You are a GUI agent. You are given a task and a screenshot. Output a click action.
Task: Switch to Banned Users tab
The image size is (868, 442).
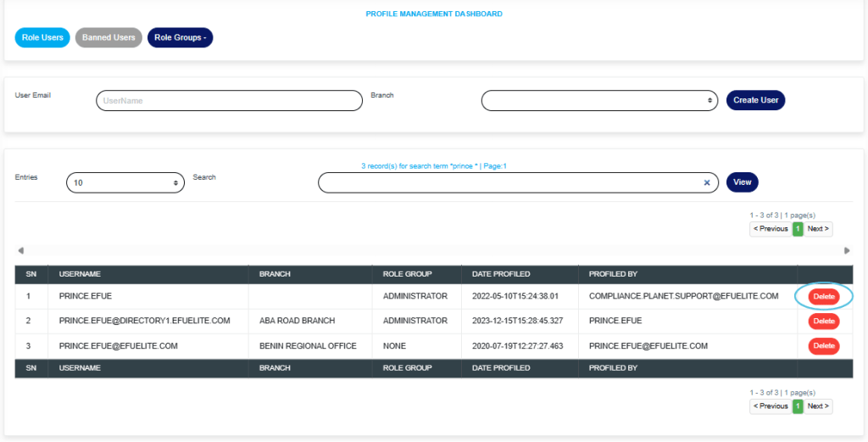pyautogui.click(x=108, y=38)
